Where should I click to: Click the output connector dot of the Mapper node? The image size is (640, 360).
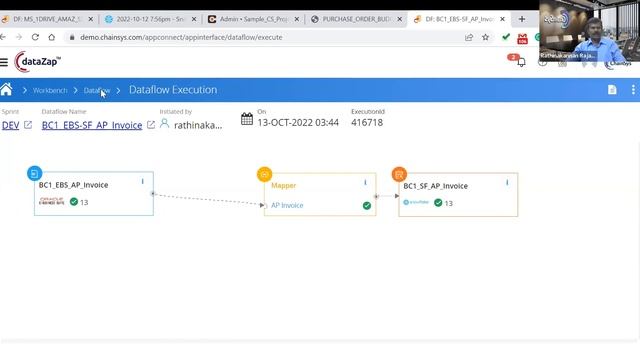tap(376, 196)
